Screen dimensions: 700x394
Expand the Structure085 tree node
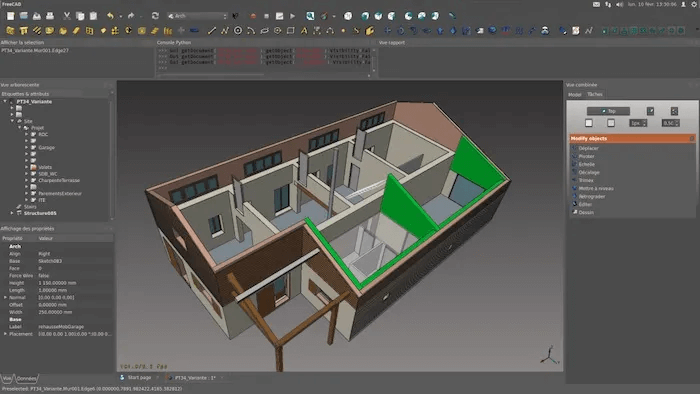[x=12, y=213]
